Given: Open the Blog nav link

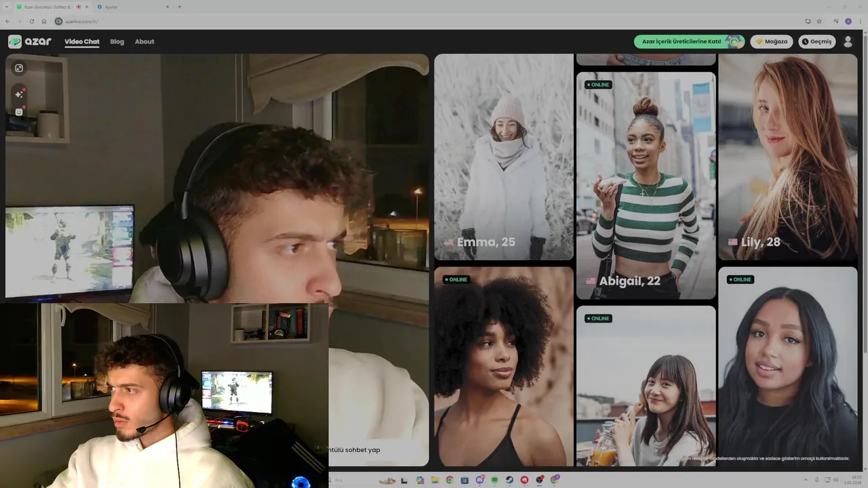Looking at the screenshot, I should coord(117,41).
